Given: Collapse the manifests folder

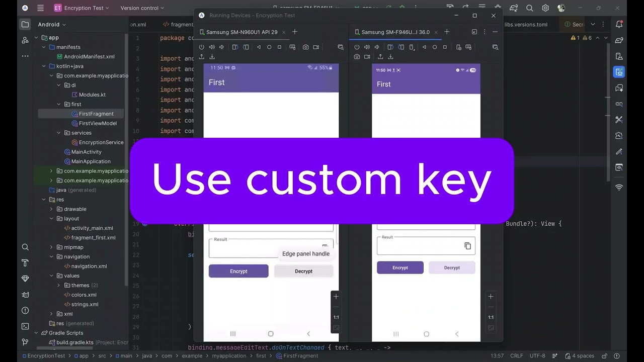Looking at the screenshot, I should [x=44, y=47].
